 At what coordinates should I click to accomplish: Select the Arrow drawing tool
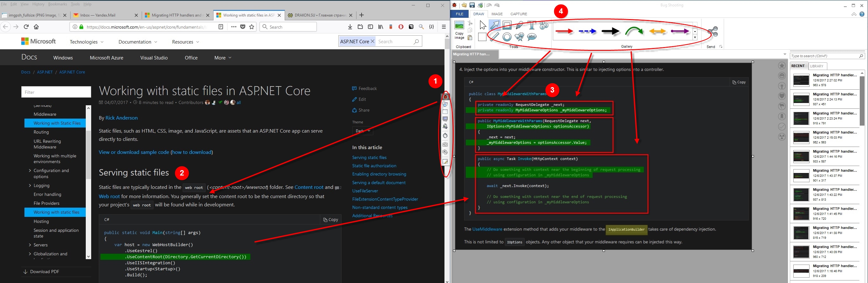coord(495,25)
